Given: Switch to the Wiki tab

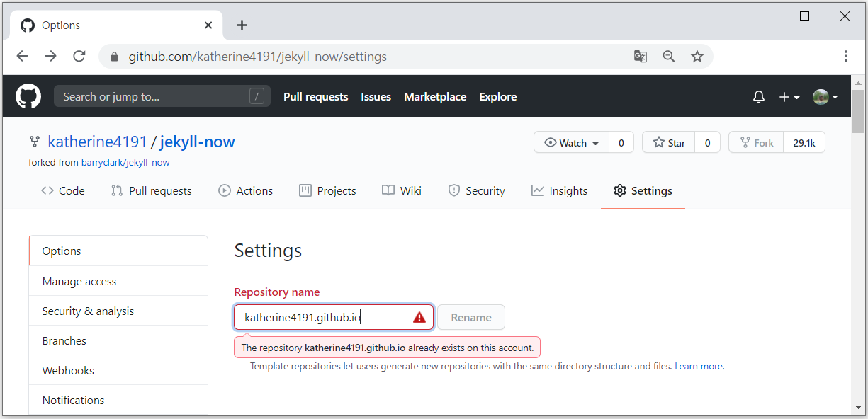Looking at the screenshot, I should [x=402, y=190].
